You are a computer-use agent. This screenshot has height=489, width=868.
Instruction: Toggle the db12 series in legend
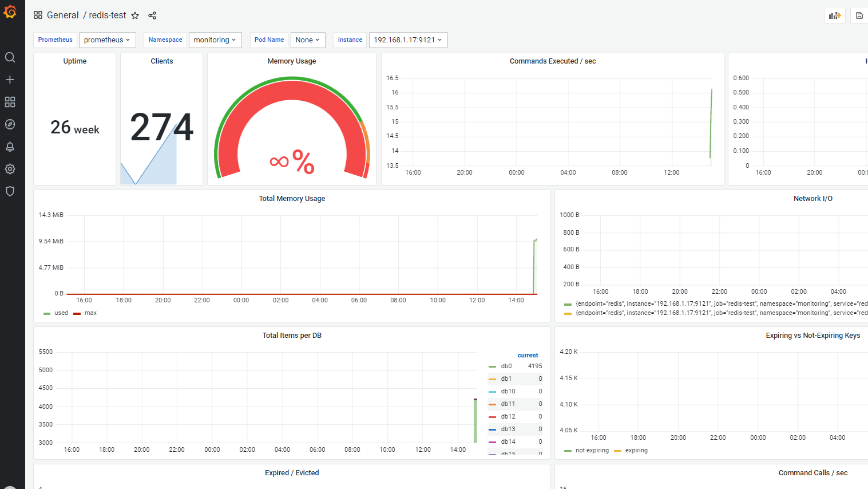coord(508,417)
